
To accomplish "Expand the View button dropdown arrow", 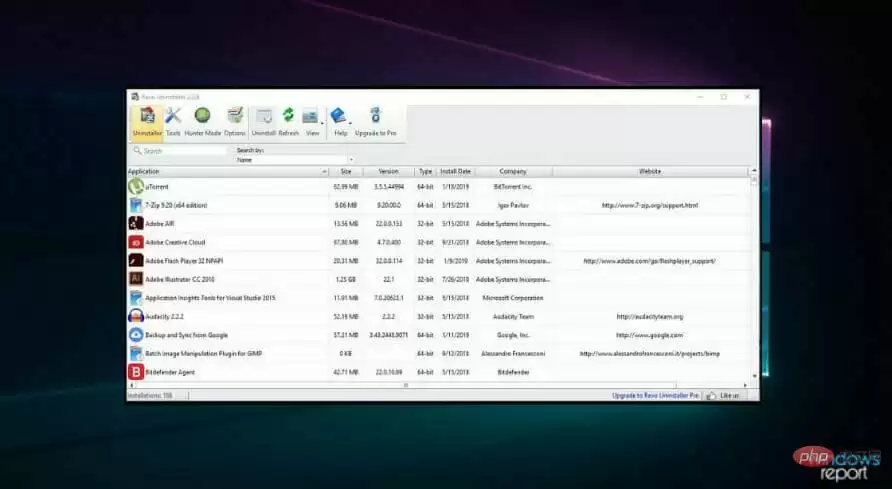I will pyautogui.click(x=323, y=123).
